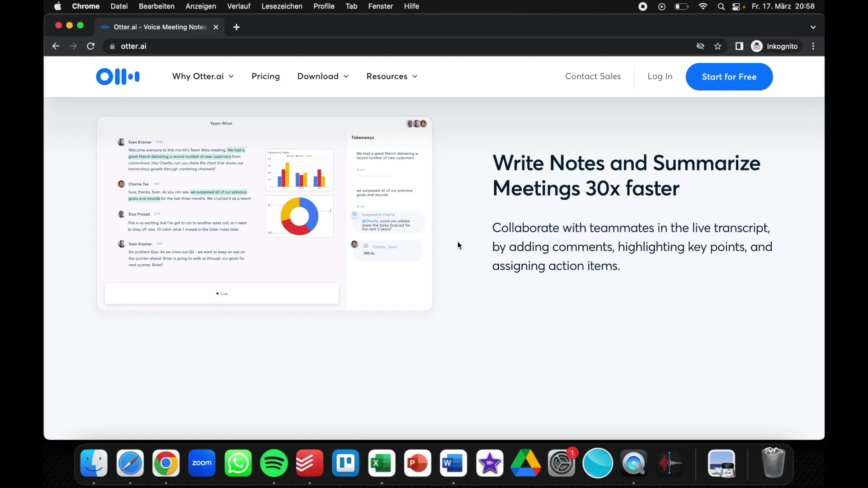This screenshot has width=868, height=488.
Task: Open Spotify from the dock
Action: click(x=274, y=464)
